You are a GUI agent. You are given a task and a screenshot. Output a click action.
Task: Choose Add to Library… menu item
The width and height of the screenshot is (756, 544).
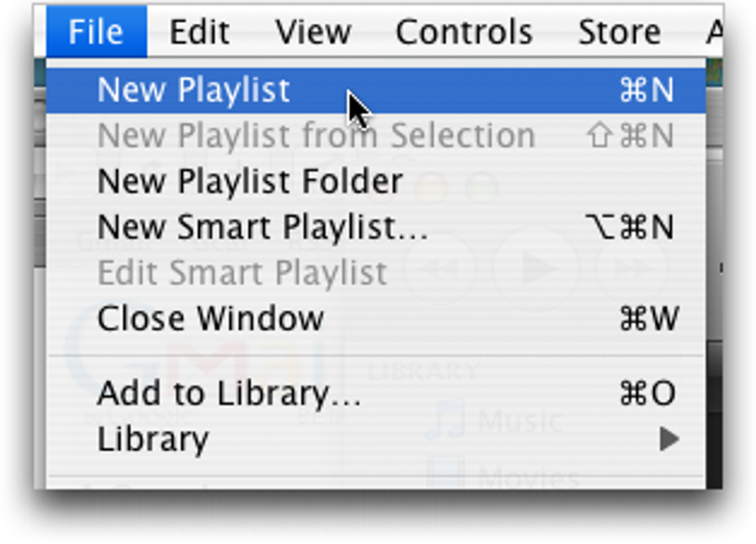pos(228,394)
